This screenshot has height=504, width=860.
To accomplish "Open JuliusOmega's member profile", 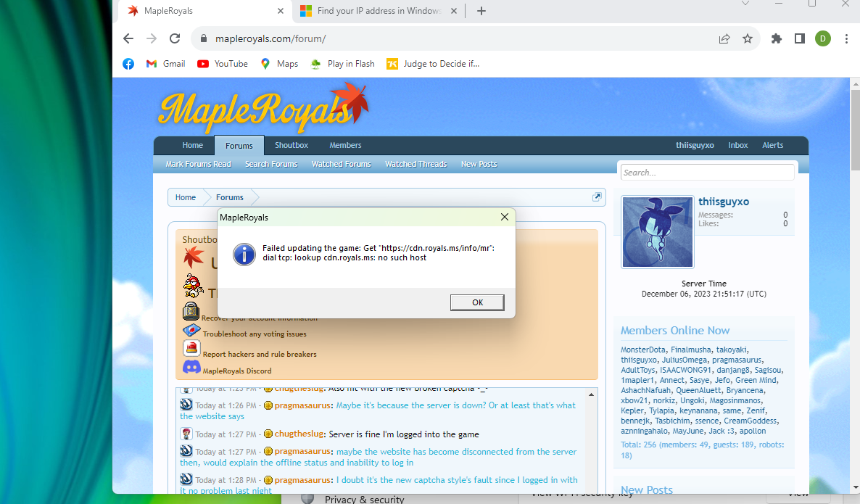I will click(684, 360).
